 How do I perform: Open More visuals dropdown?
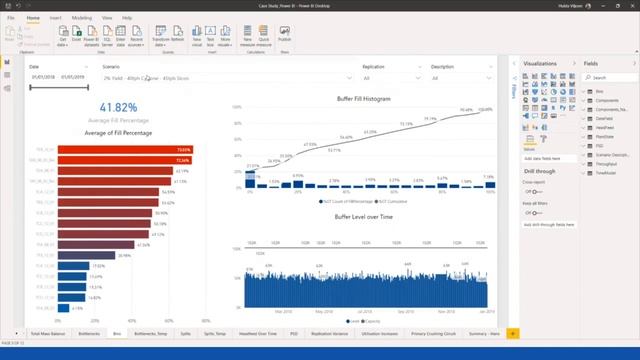click(x=225, y=36)
